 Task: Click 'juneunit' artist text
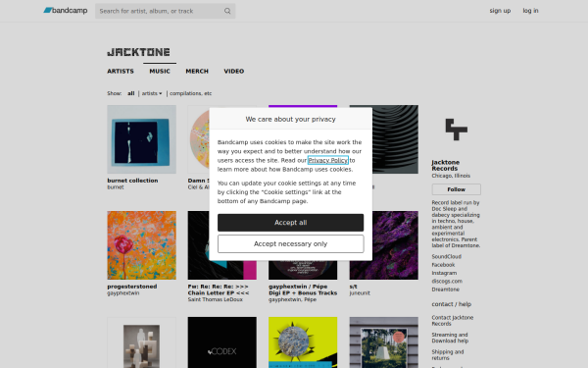360,292
